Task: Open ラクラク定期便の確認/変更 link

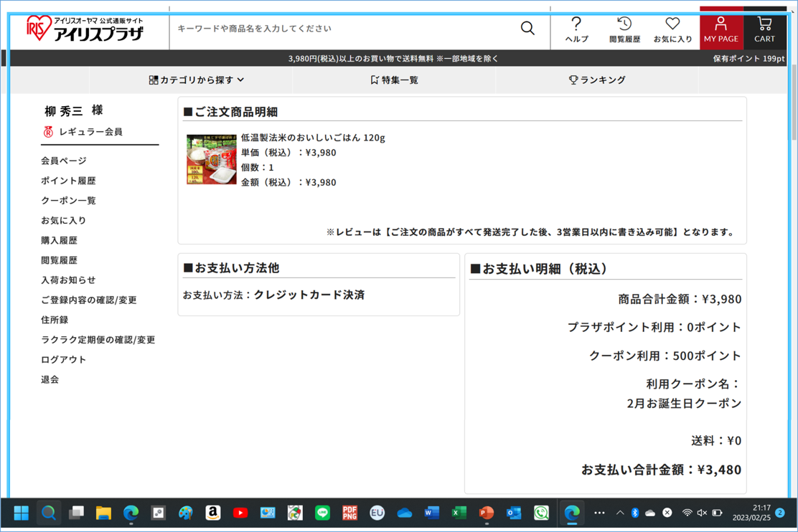Action: coord(98,340)
